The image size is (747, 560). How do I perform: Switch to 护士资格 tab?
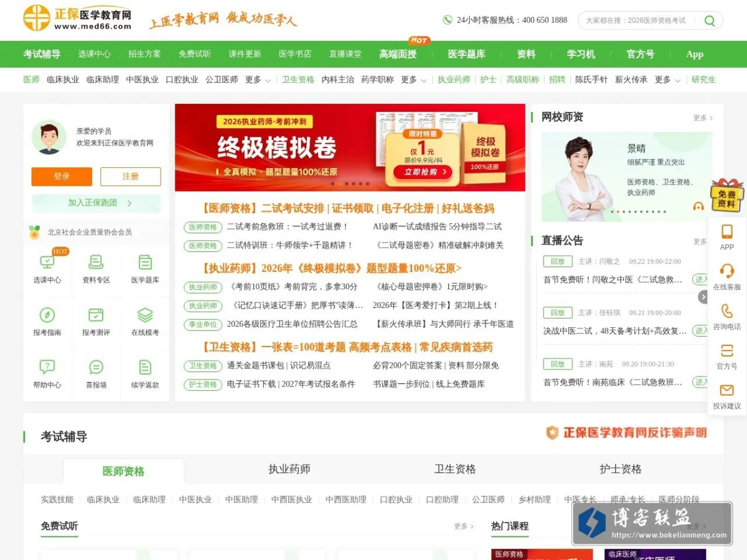click(621, 469)
